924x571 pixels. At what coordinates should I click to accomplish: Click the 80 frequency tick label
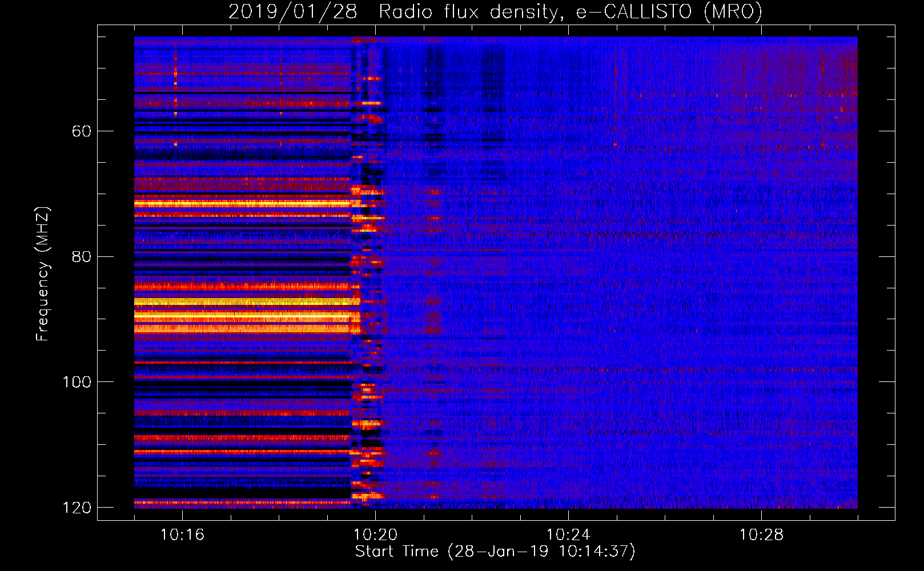tap(82, 256)
